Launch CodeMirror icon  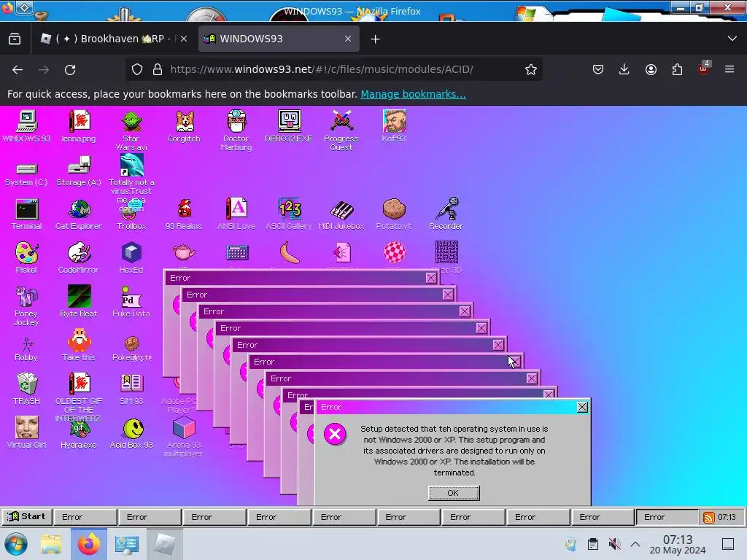79,257
